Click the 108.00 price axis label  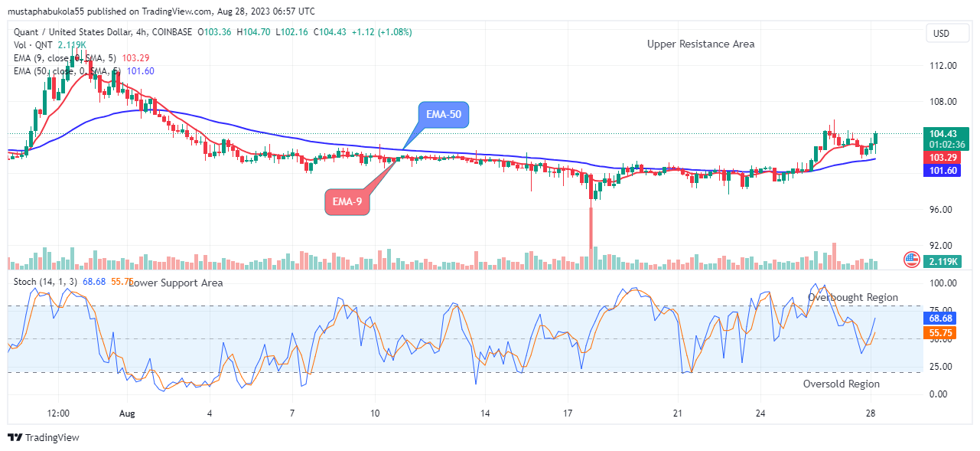[944, 102]
